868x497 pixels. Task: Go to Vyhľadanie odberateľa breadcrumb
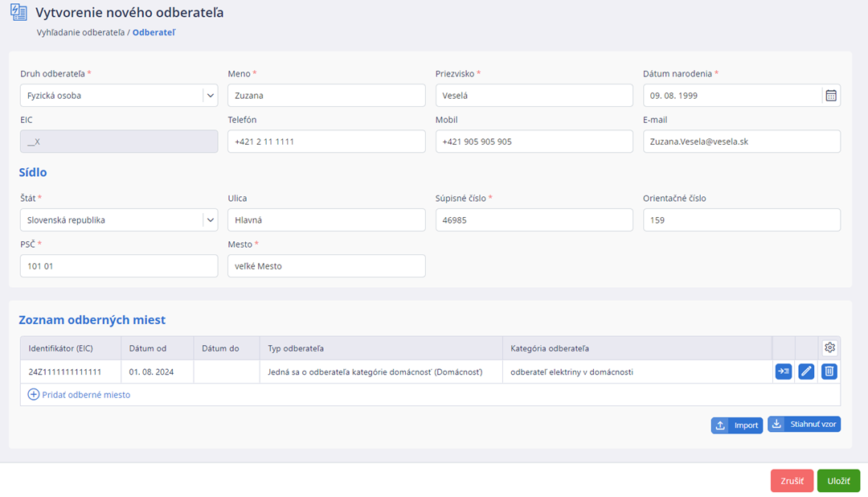80,33
